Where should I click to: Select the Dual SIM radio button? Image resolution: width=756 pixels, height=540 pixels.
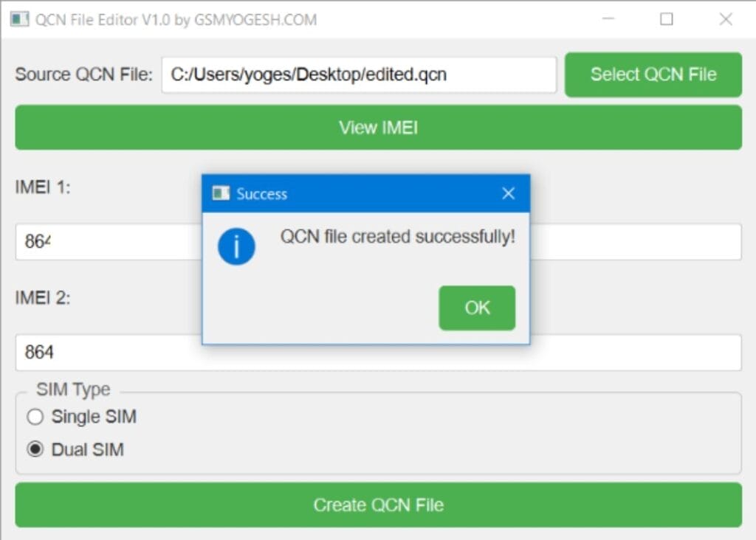pyautogui.click(x=35, y=449)
